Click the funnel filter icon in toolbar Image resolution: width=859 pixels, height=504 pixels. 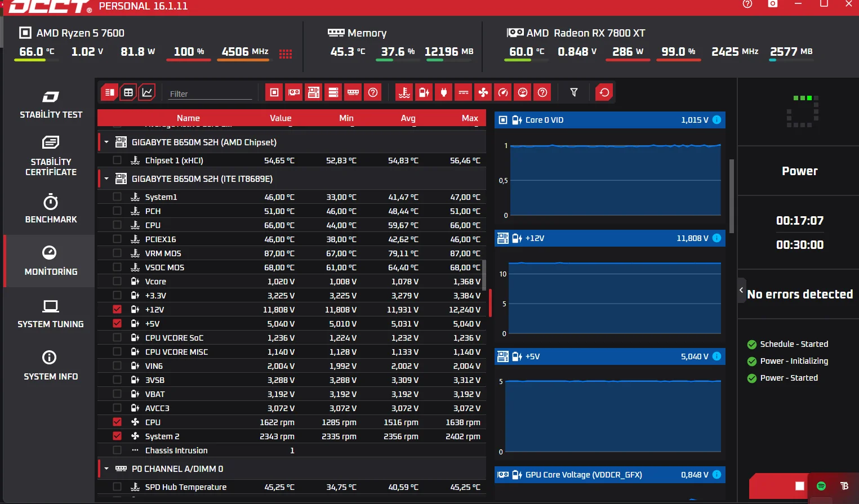(574, 92)
